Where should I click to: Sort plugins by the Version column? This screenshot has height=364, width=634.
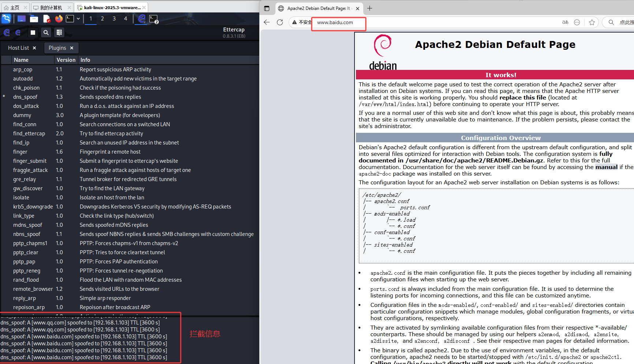[66, 60]
